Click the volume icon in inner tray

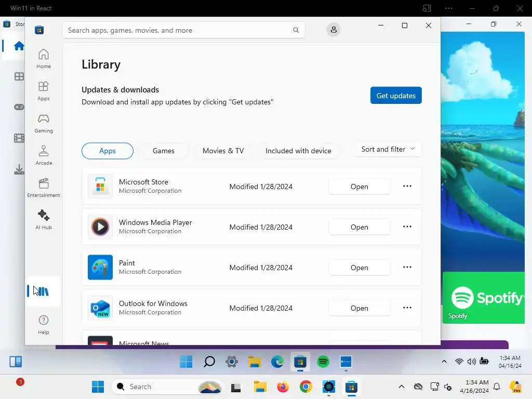click(471, 362)
